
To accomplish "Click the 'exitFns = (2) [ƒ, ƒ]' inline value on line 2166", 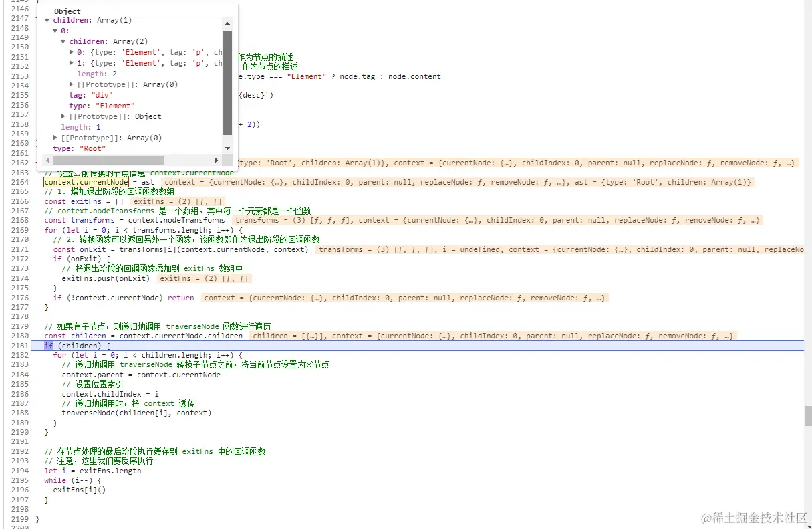I will coord(177,201).
